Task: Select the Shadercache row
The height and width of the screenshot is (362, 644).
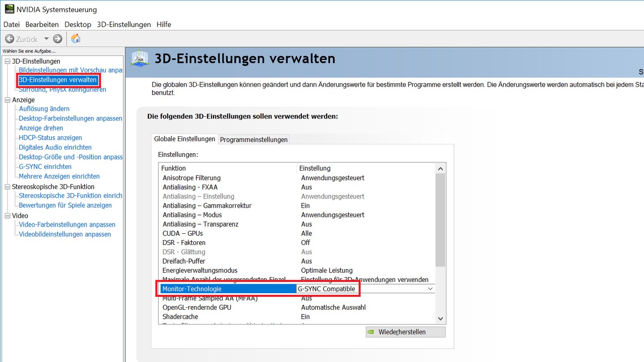Action: [297, 316]
